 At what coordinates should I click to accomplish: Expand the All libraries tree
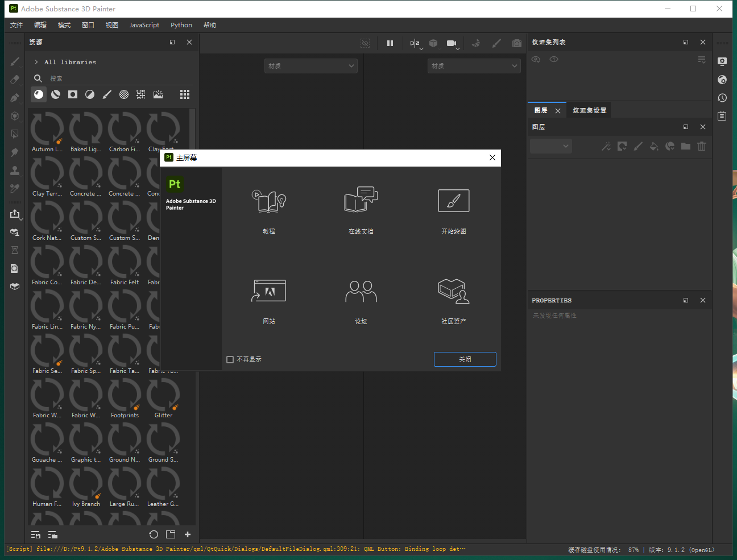tap(36, 62)
